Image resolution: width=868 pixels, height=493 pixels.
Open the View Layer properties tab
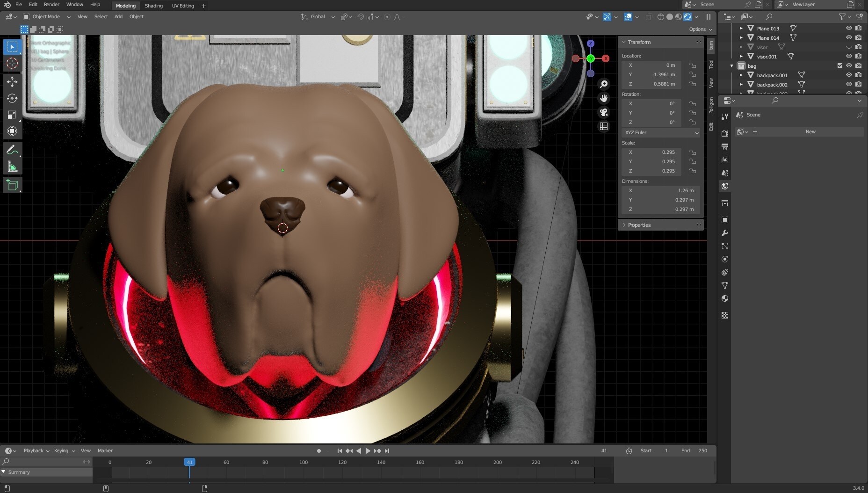725,160
